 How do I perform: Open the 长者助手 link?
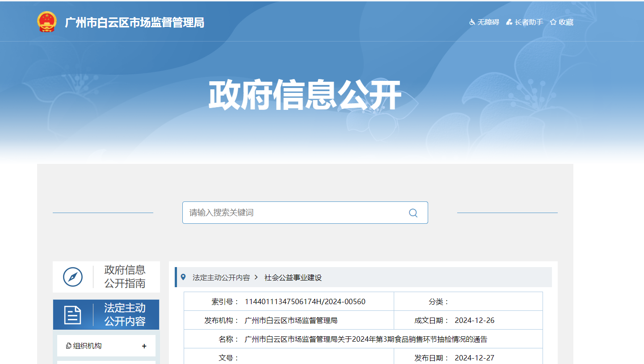[x=529, y=22]
